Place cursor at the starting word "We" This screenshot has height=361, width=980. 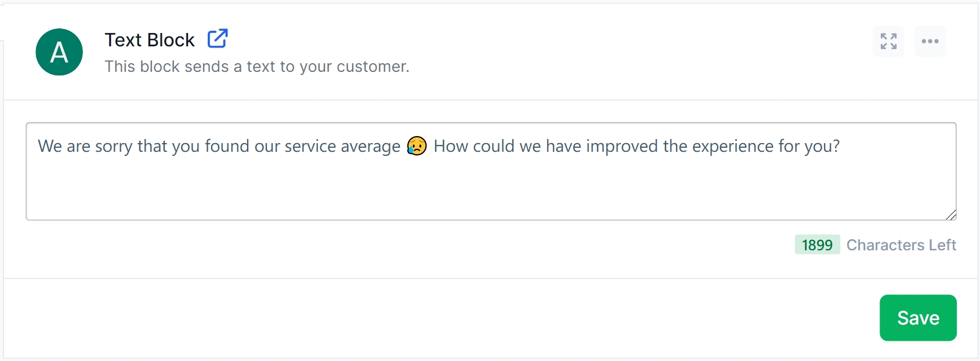pos(49,146)
